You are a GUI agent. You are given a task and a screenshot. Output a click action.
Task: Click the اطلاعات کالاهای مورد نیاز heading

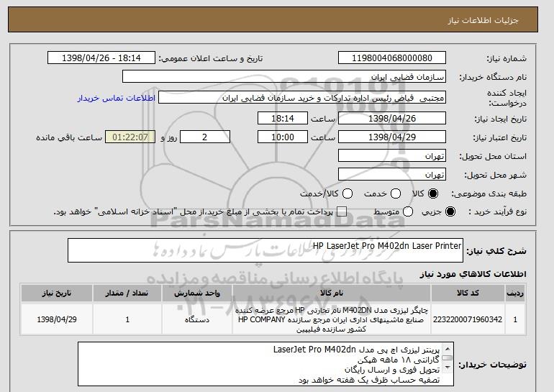coord(473,274)
